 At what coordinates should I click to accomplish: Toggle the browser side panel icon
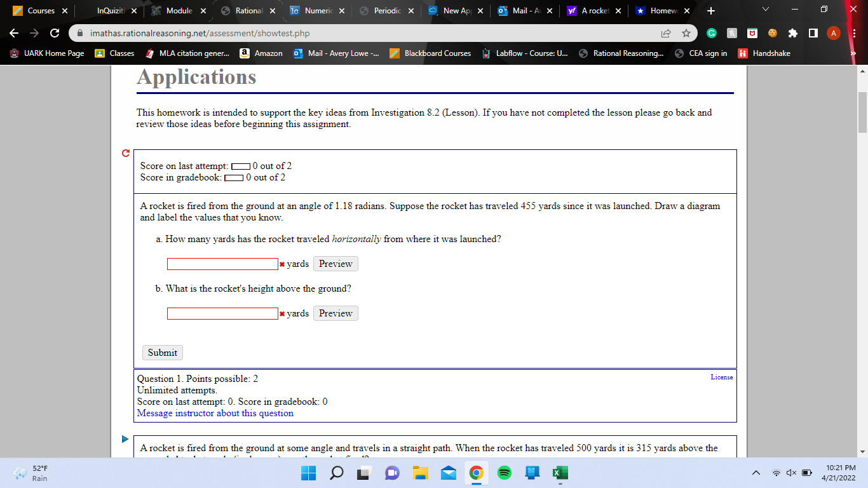click(813, 33)
